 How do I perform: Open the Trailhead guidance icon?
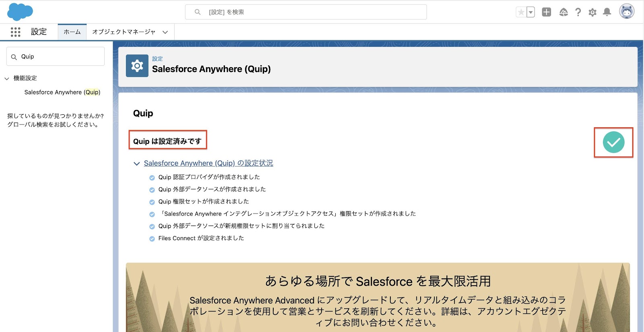(563, 12)
